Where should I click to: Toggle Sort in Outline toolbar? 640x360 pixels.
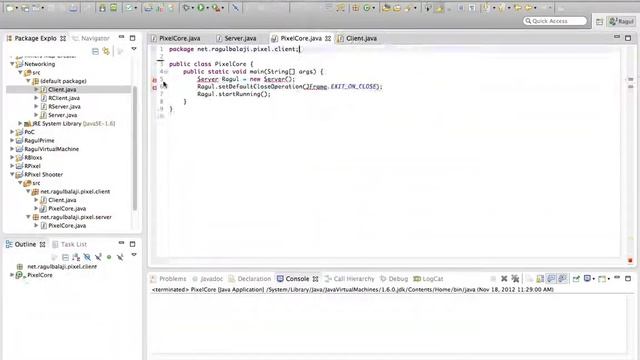[76, 257]
